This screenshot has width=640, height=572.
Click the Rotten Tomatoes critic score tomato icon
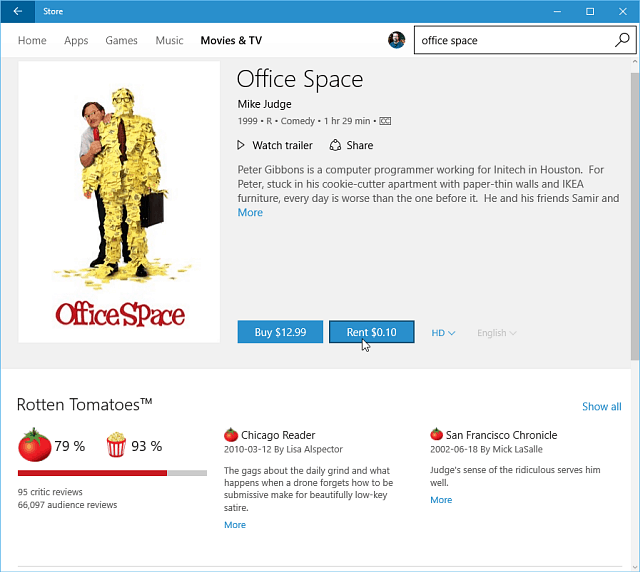click(34, 445)
